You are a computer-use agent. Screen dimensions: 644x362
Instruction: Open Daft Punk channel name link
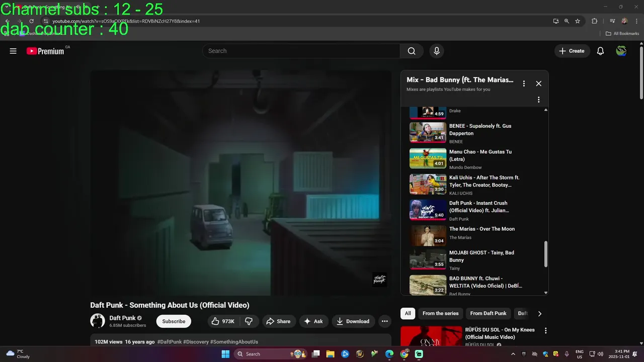(x=122, y=318)
